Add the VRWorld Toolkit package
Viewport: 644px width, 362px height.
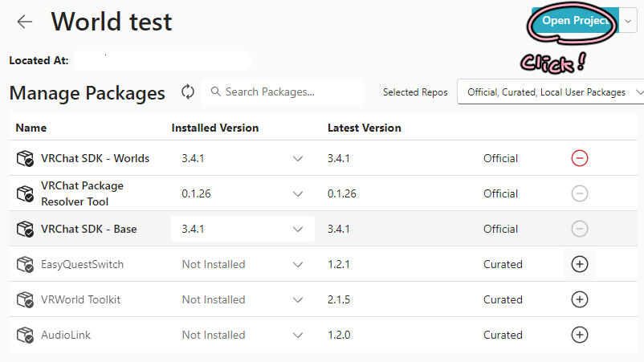click(579, 299)
